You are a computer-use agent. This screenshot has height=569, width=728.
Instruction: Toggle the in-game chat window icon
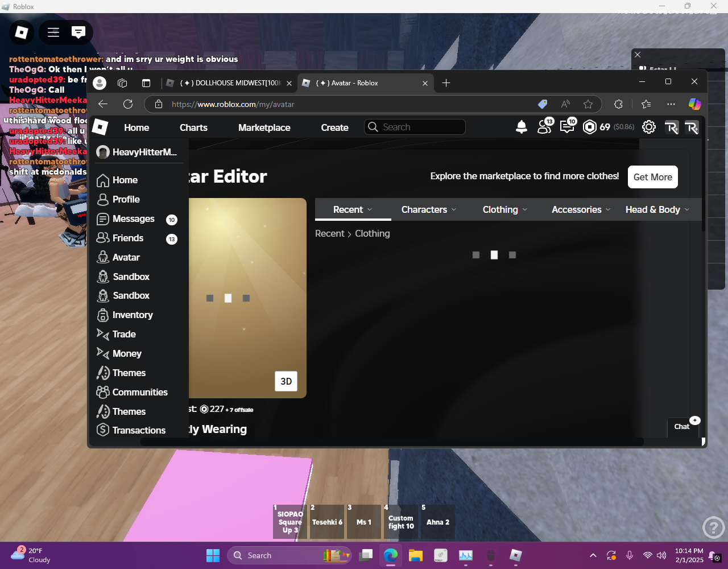tap(78, 32)
